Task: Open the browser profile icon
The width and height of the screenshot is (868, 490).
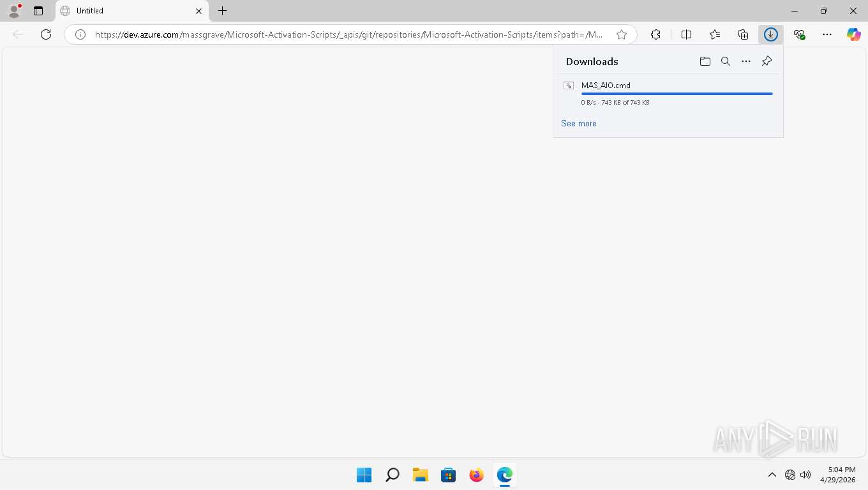Action: coord(13,11)
